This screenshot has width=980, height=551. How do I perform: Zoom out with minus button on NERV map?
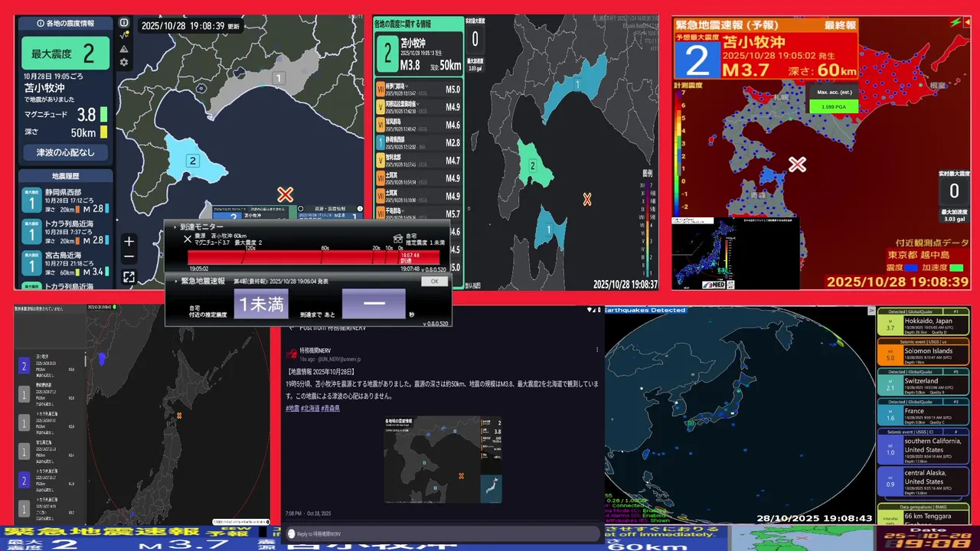click(x=129, y=257)
